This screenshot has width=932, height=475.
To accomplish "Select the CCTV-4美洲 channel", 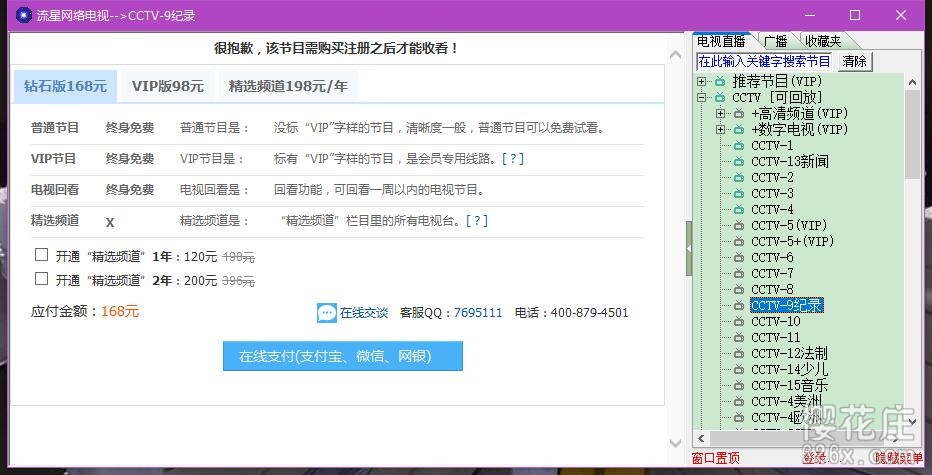I will (x=786, y=402).
